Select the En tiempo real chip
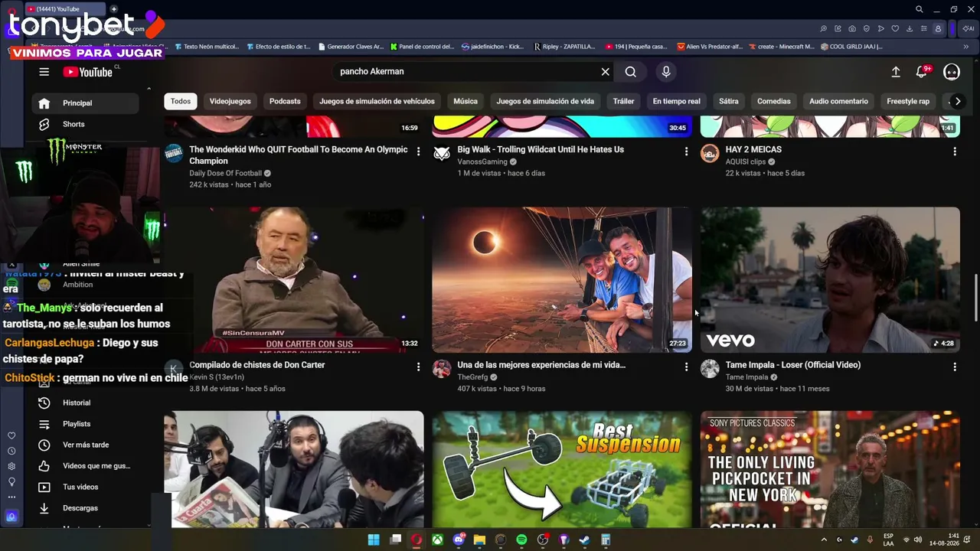Image resolution: width=980 pixels, height=551 pixels. click(676, 101)
